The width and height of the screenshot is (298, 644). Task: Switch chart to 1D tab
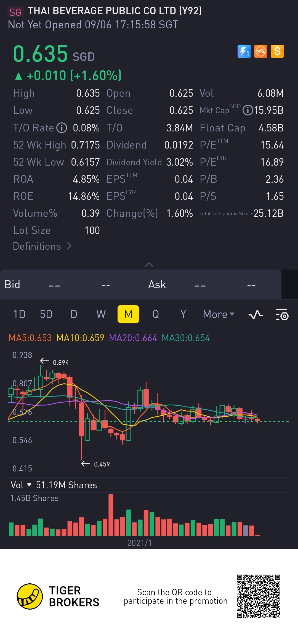[19, 314]
